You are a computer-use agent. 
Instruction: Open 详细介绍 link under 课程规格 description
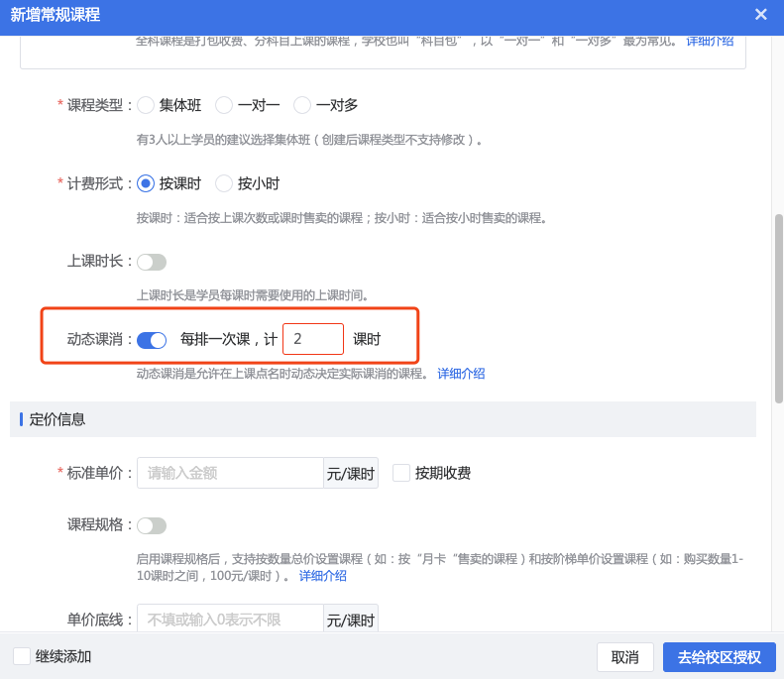point(323,576)
